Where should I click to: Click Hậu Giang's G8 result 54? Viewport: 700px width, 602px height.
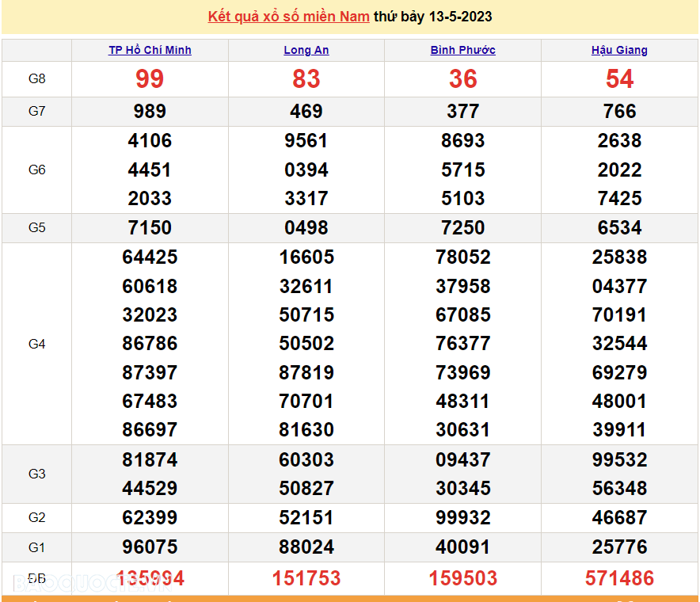click(x=619, y=79)
